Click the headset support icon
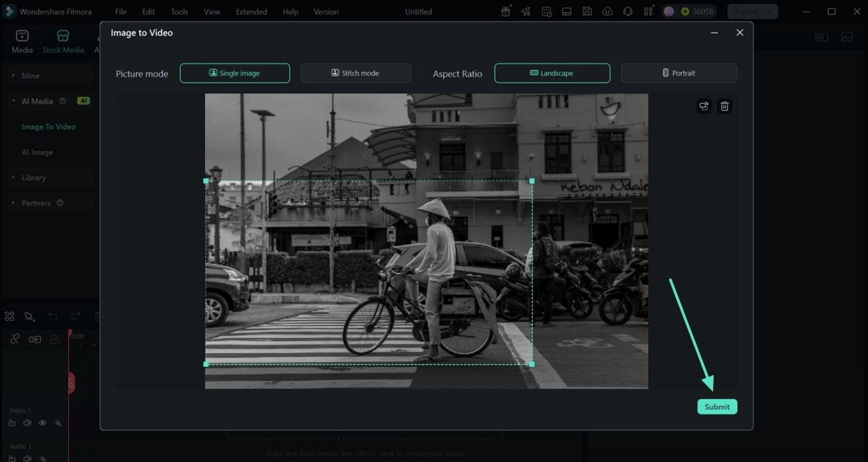The width and height of the screenshot is (868, 462). [628, 11]
